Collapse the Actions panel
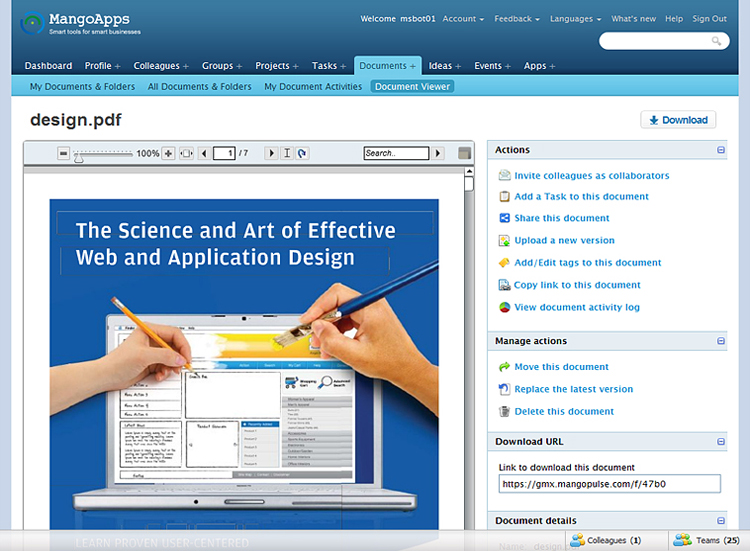This screenshot has width=750, height=551. 721,150
